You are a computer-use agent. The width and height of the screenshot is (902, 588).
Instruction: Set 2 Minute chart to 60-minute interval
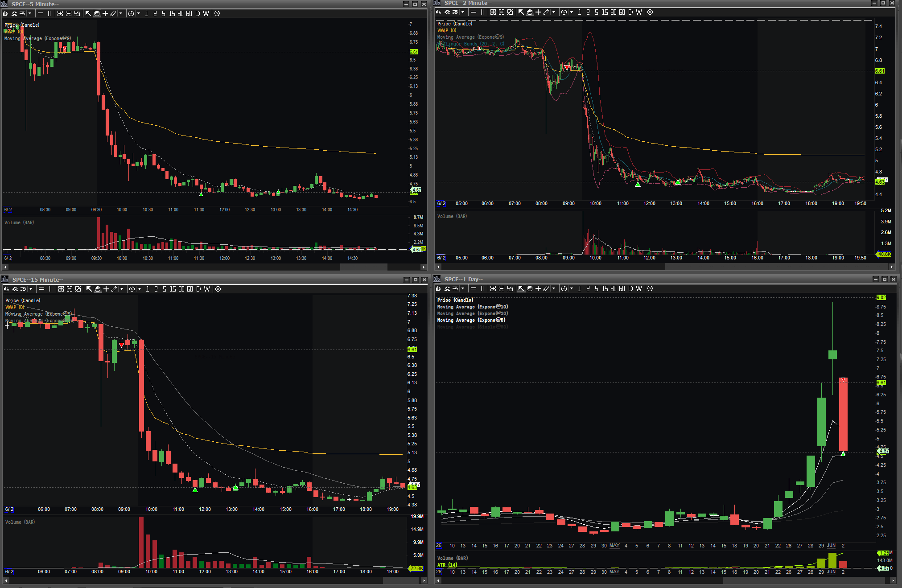click(622, 12)
